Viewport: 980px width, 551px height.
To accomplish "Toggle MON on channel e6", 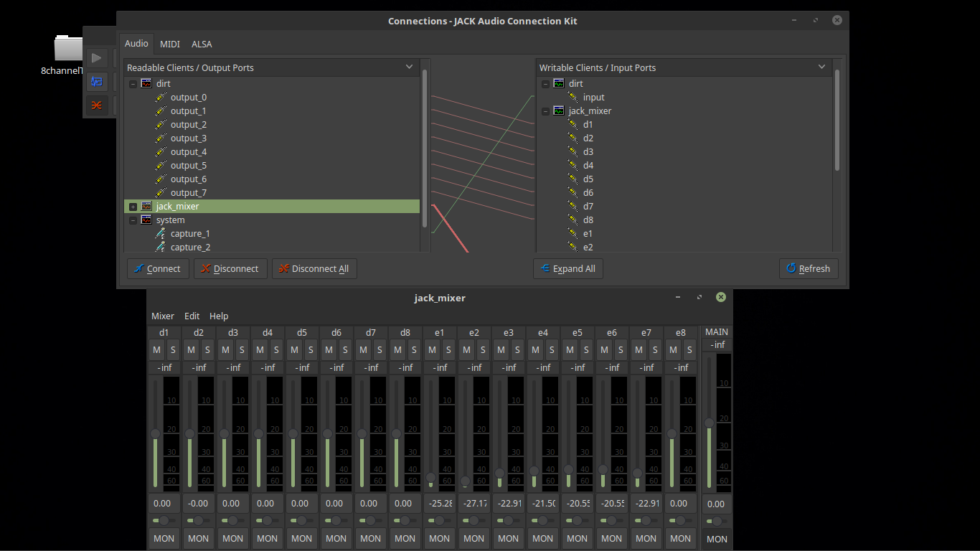I will coord(611,538).
